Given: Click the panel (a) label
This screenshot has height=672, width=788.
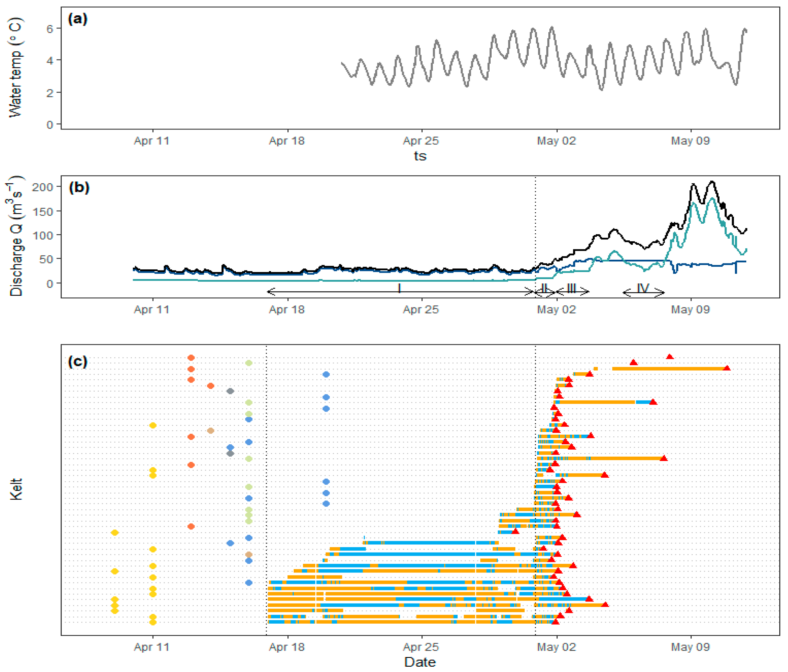Looking at the screenshot, I should (x=77, y=19).
